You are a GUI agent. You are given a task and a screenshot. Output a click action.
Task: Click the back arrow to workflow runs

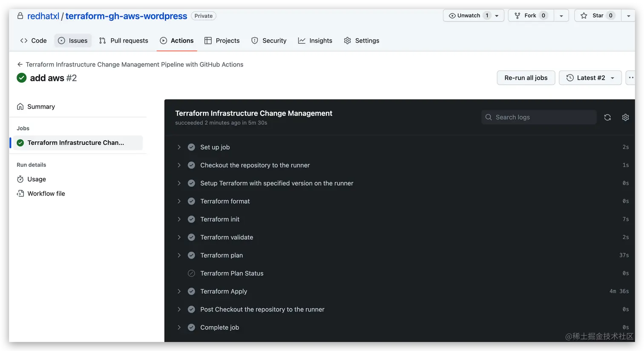click(x=20, y=64)
